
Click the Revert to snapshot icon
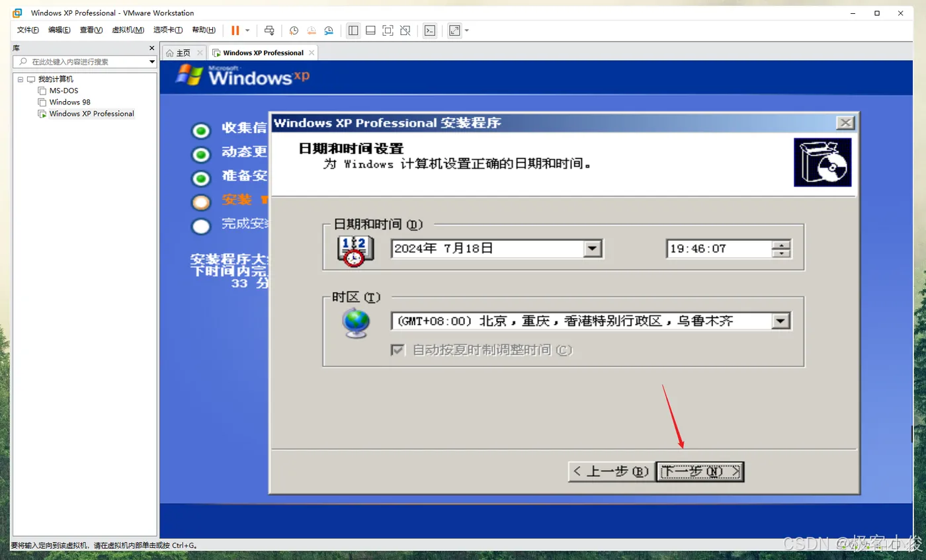(x=312, y=30)
